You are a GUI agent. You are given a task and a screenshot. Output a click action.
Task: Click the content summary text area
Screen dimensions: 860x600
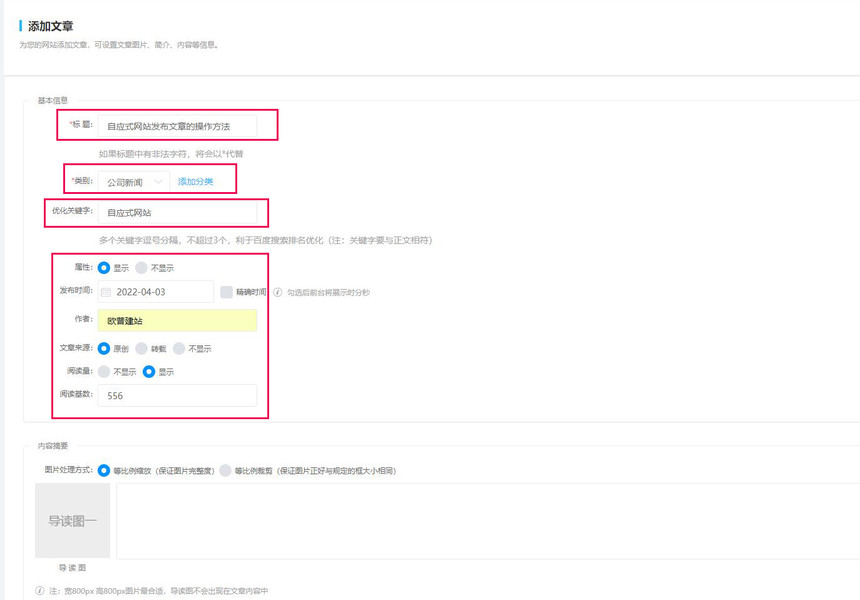488,521
